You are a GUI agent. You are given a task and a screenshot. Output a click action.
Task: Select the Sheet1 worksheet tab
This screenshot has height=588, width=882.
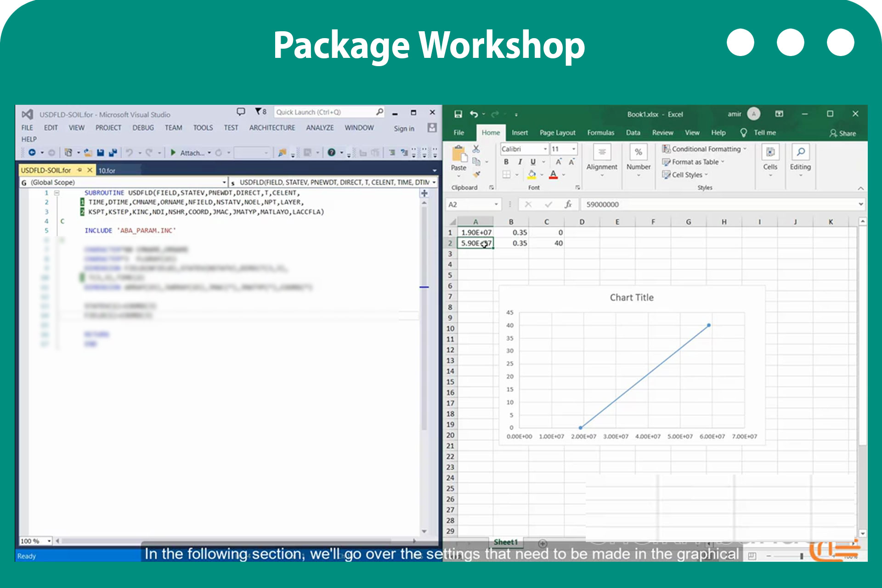click(x=505, y=542)
